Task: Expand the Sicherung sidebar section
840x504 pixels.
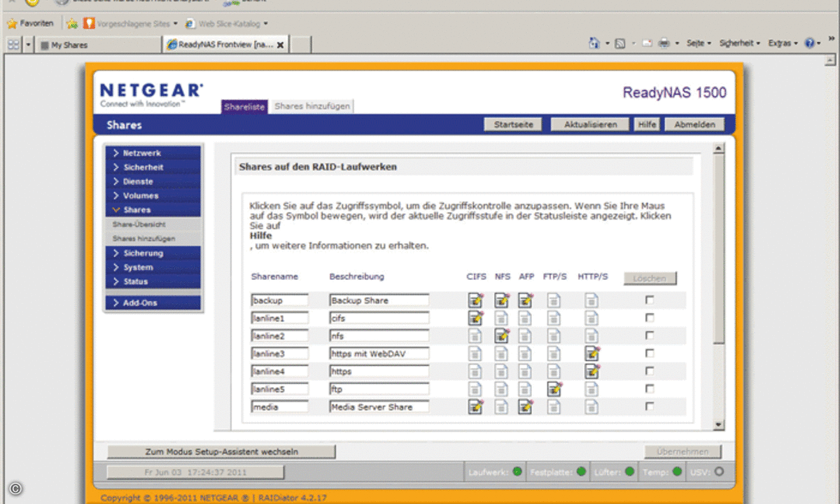Action: (x=153, y=253)
